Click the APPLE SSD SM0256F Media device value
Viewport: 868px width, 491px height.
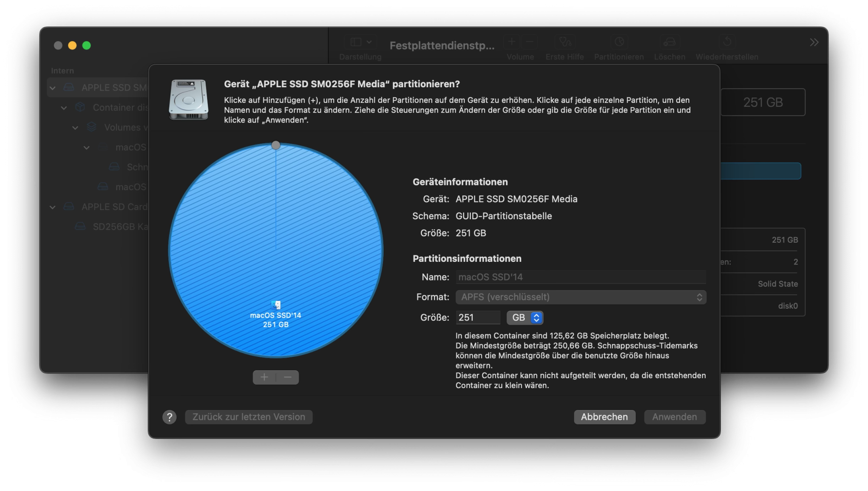point(516,199)
